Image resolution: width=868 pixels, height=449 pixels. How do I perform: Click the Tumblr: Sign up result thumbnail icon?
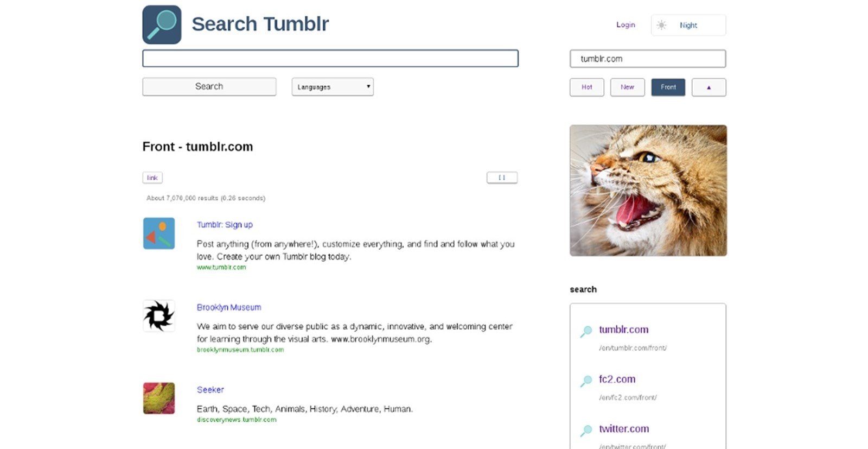point(159,233)
